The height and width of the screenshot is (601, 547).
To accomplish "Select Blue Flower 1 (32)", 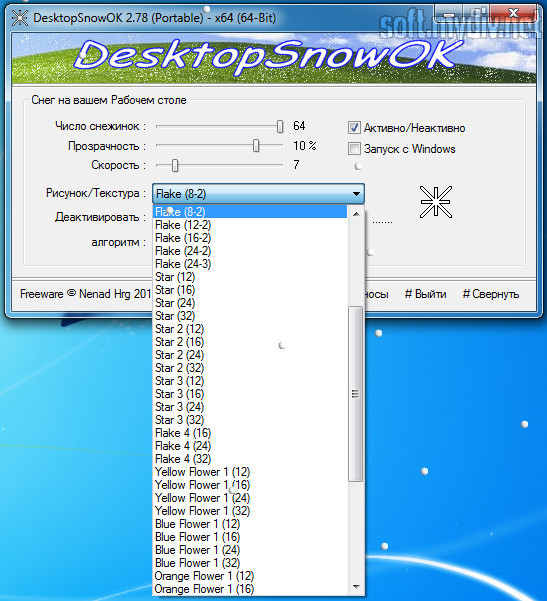I will pos(250,563).
